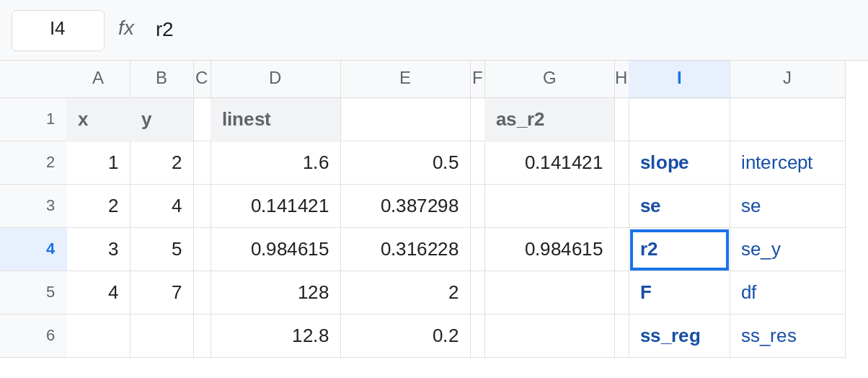Click cell A1 labeled x
Screen dimensions: 868x378
click(x=98, y=119)
